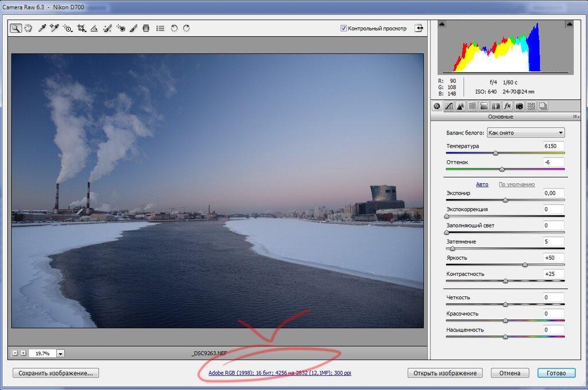Switch to the Lens Corrections tab
Screen dimensions: 588x390
coord(496,106)
